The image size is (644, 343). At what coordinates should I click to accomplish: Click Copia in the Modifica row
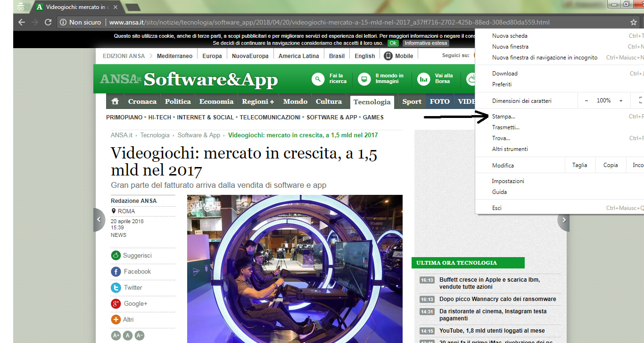click(x=610, y=165)
